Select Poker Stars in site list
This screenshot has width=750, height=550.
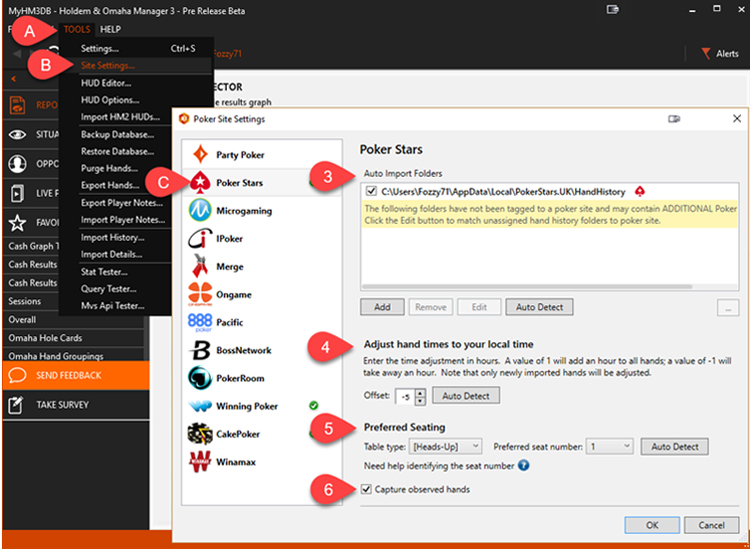point(262,183)
